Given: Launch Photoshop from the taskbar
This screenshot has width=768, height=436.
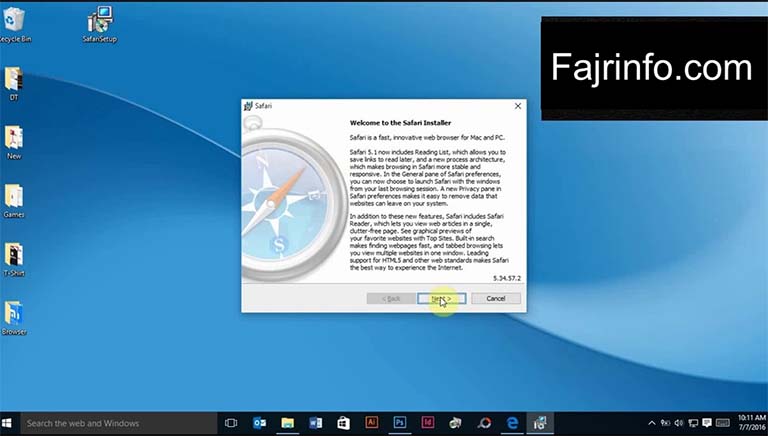Looking at the screenshot, I should (400, 423).
